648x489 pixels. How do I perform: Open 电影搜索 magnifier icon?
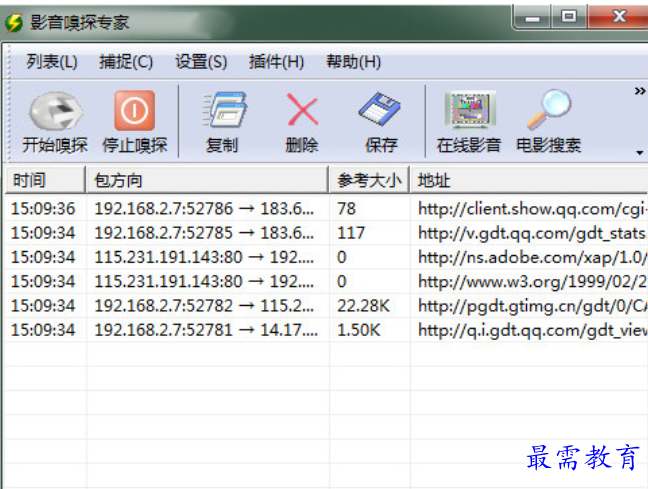549,109
